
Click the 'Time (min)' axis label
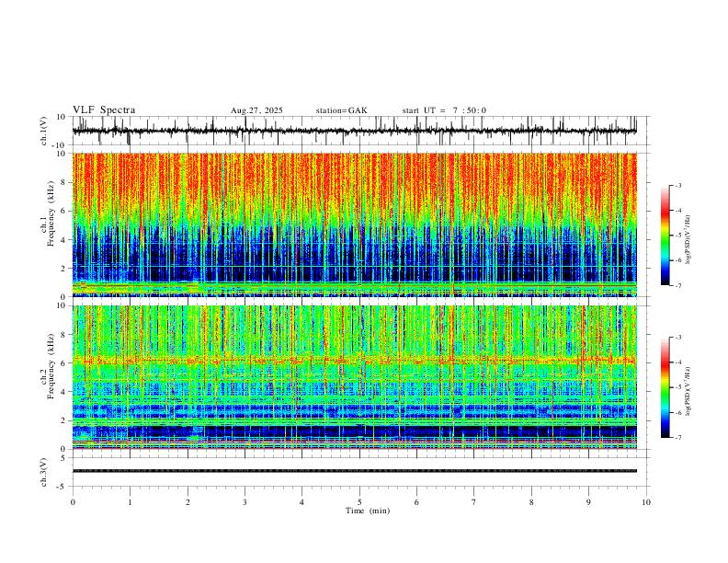(368, 511)
